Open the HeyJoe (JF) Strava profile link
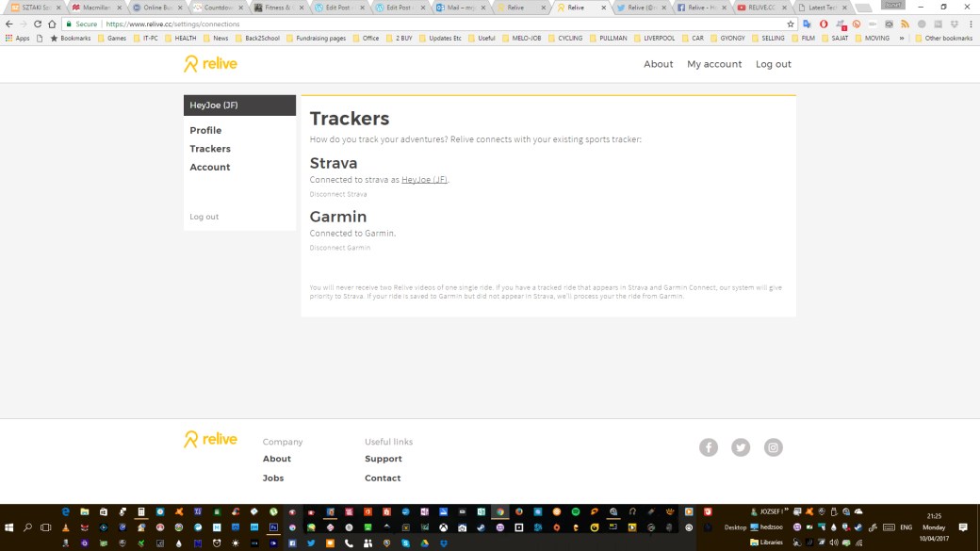The width and height of the screenshot is (980, 551). (x=424, y=180)
